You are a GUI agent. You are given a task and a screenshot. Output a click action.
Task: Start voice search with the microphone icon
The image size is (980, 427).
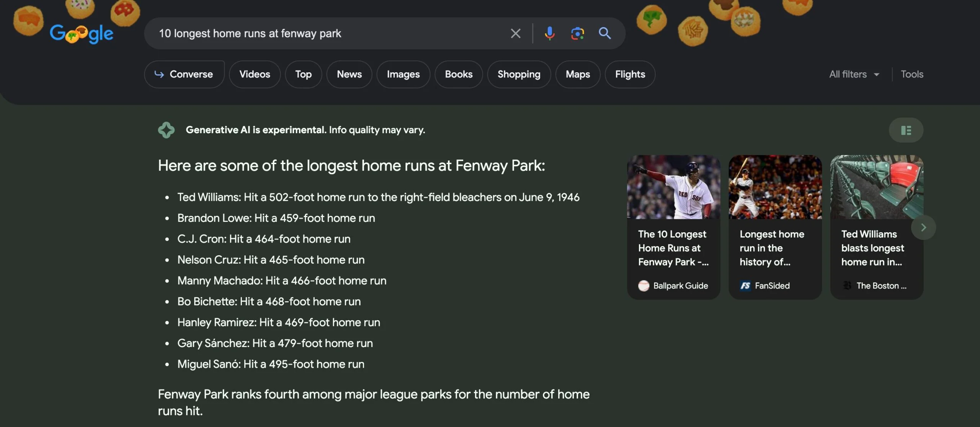click(549, 33)
